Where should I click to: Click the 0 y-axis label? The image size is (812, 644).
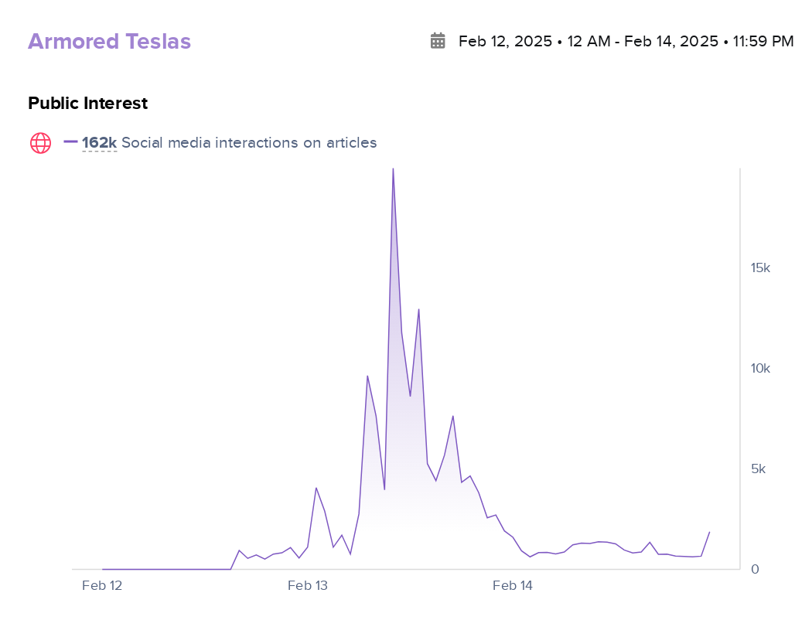(755, 570)
